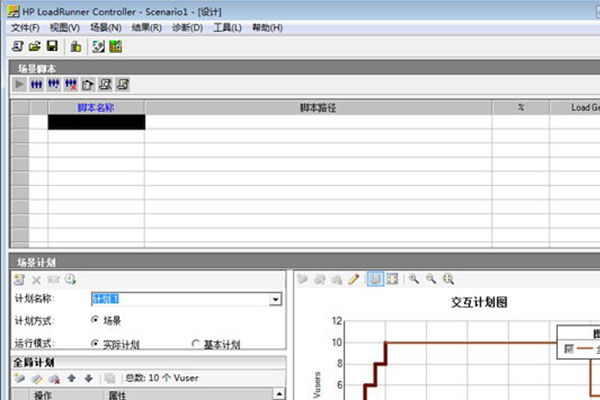
Task: Click the new scenario toolbar icon
Action: coord(18,46)
